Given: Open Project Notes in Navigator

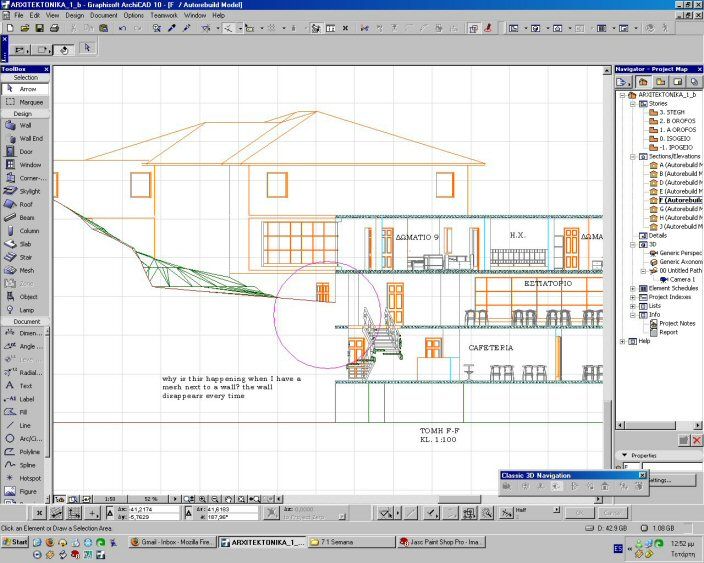Looking at the screenshot, I should (x=677, y=323).
